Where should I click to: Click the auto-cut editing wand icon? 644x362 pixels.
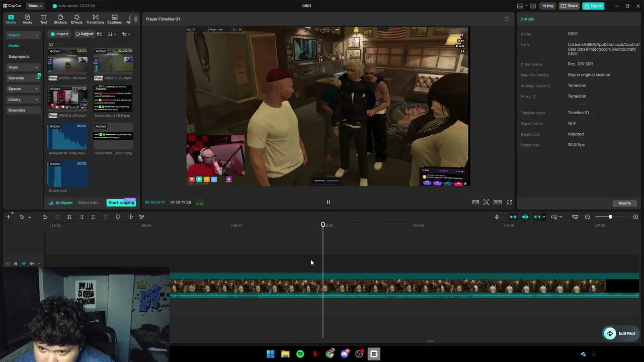point(141,217)
